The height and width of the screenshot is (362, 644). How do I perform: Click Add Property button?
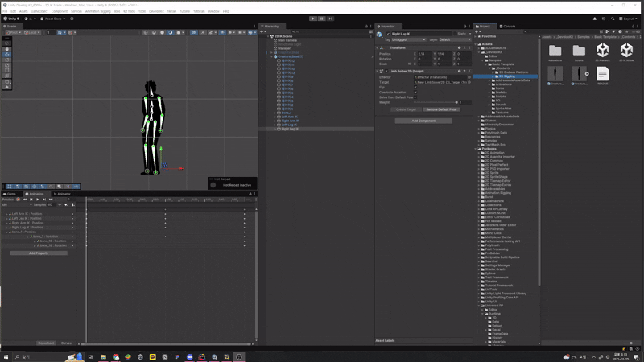(39, 253)
